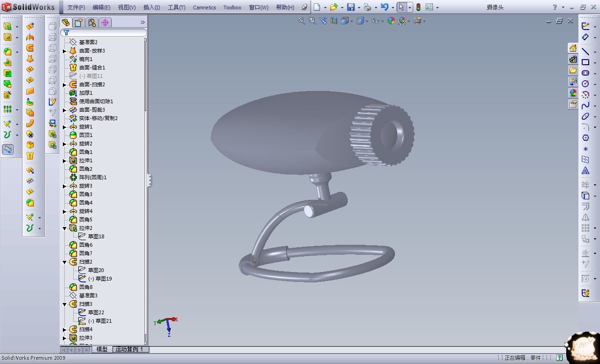Expand the 扫描4 feature
600x364 pixels.
tap(65, 329)
